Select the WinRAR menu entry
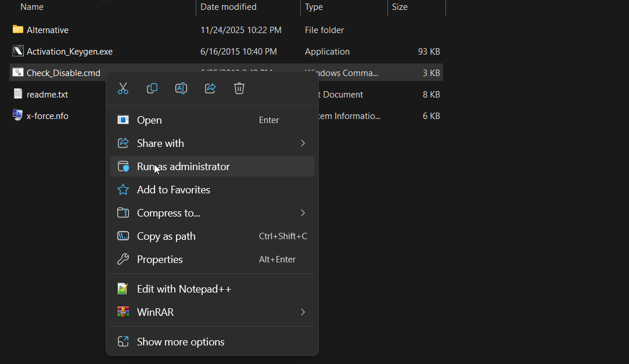This screenshot has height=364, width=629. [x=212, y=312]
